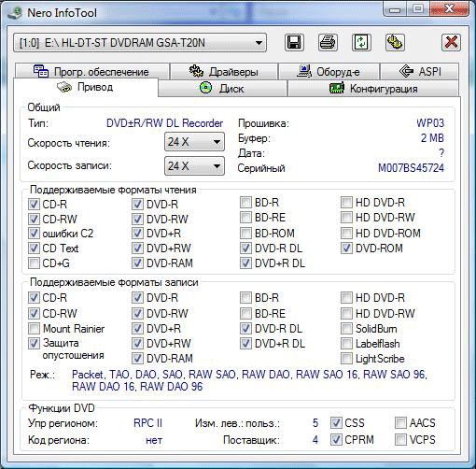Toggle CD+G checkbox
476x469 pixels.
(x=34, y=263)
